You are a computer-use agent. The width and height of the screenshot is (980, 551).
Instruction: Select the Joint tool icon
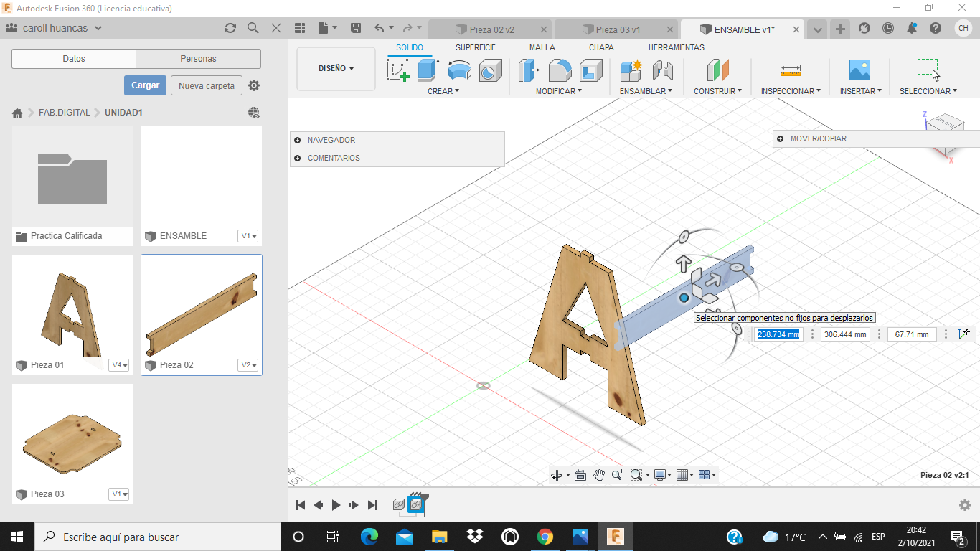pyautogui.click(x=662, y=70)
